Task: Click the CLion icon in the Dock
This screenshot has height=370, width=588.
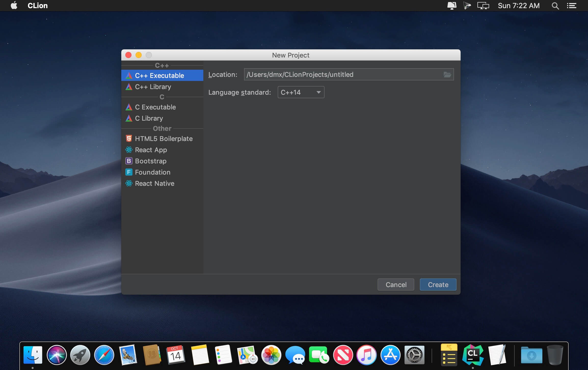Action: pyautogui.click(x=473, y=354)
